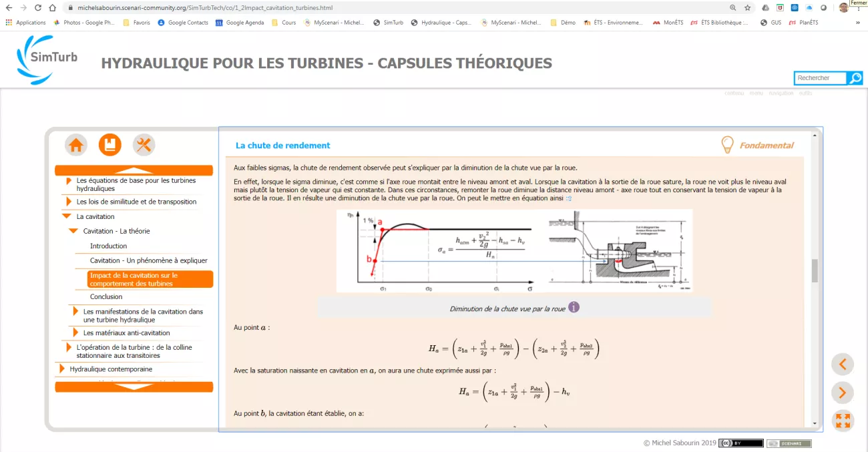
Task: Click the tools wrench icon
Action: 144,145
